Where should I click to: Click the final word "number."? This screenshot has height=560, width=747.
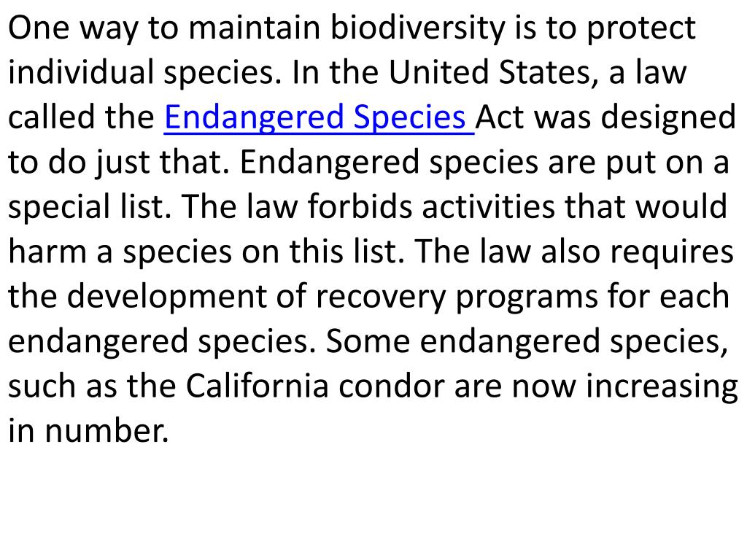(107, 430)
